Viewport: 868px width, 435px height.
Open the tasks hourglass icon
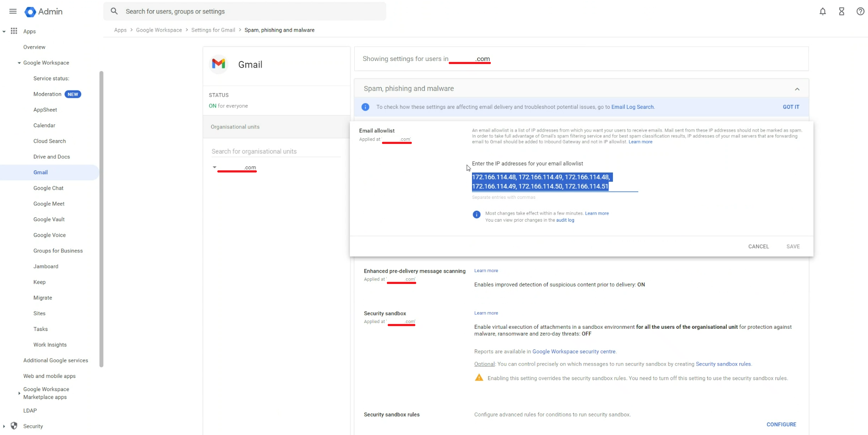[842, 11]
